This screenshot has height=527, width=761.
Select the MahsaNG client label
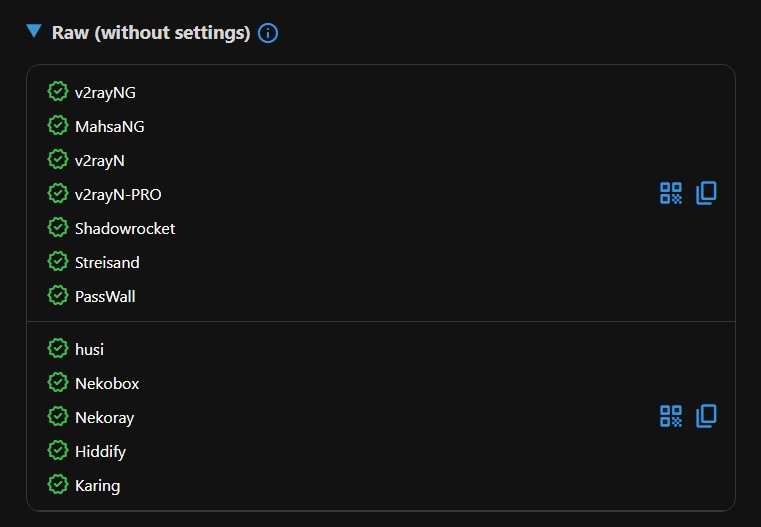pos(110,127)
